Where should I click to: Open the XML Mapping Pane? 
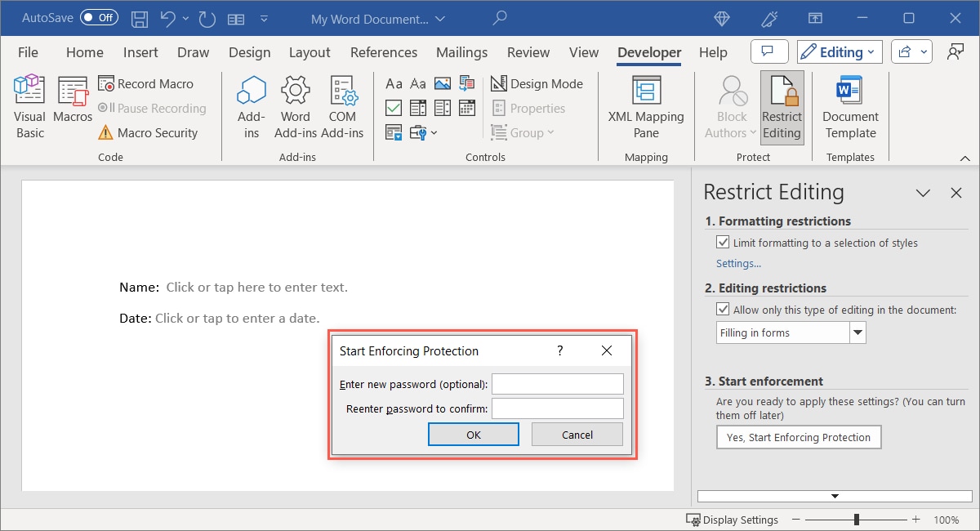tap(646, 106)
